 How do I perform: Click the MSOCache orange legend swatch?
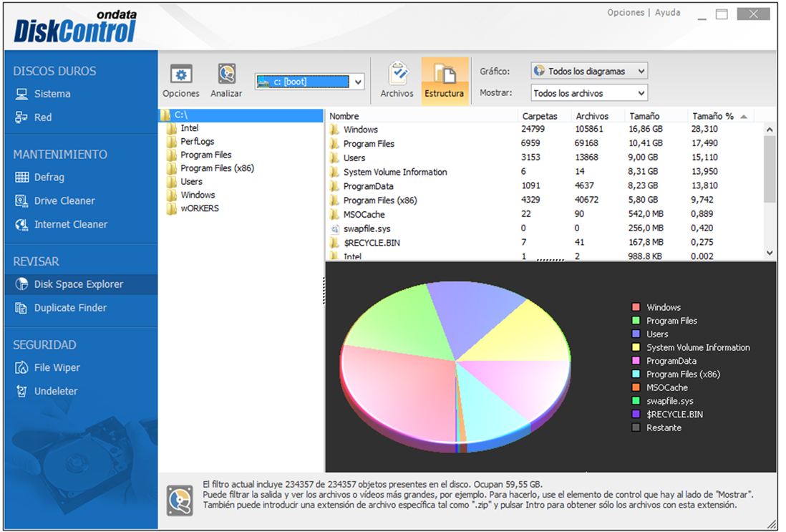point(636,387)
